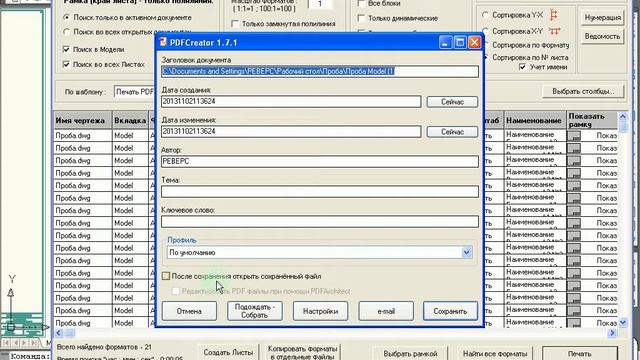
Task: Click the По шаблону combo box
Action: [135, 92]
